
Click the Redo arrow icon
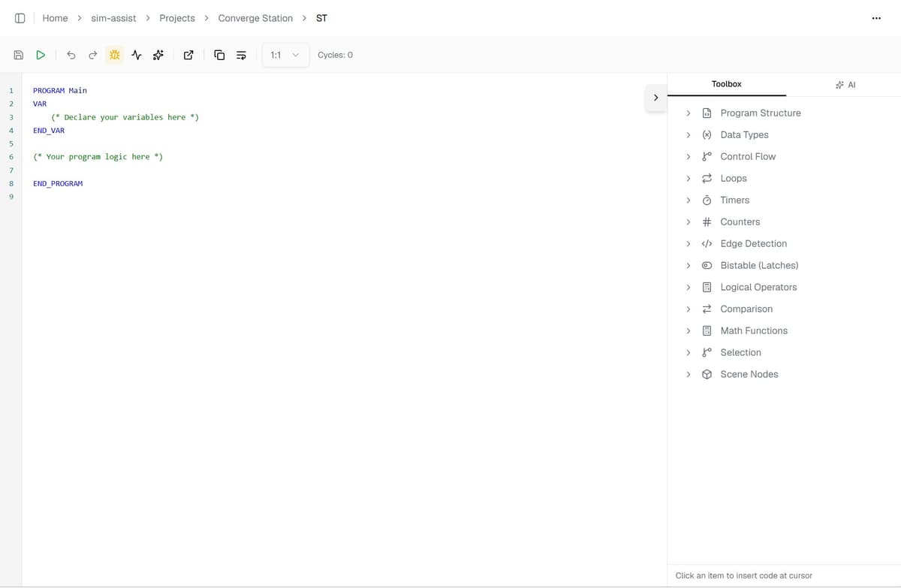(92, 55)
